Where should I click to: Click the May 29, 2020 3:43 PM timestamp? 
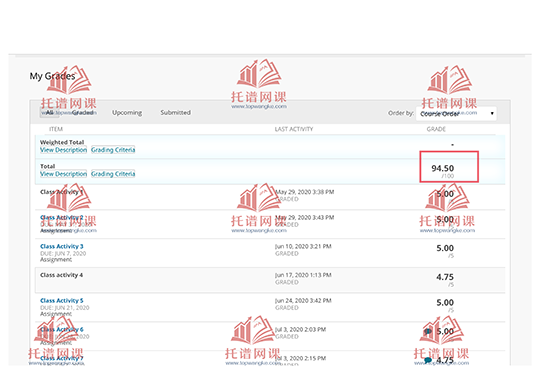coord(304,217)
